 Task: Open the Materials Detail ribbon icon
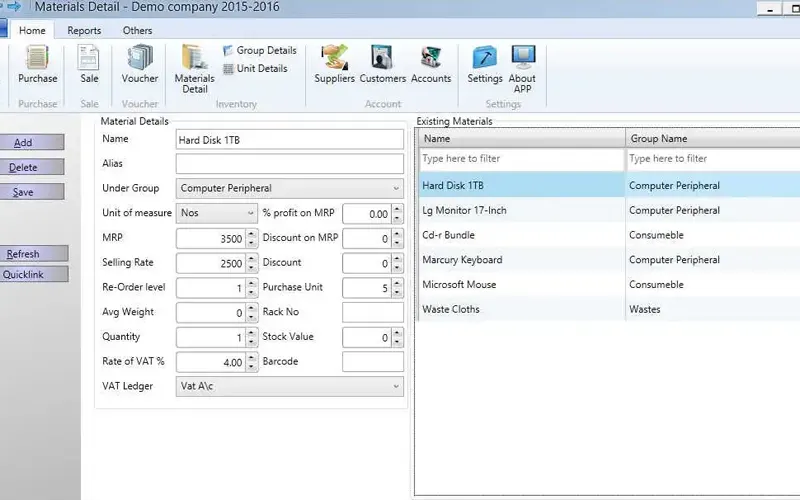194,69
